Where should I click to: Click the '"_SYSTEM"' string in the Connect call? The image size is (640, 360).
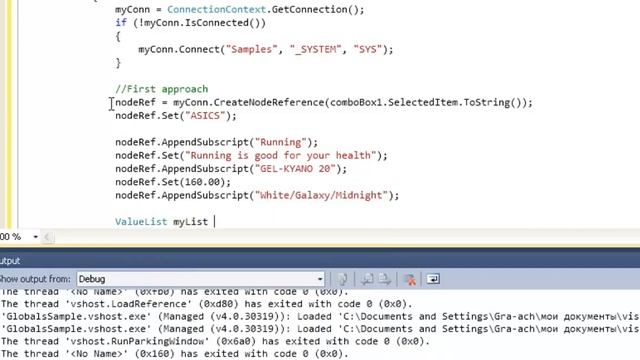pyautogui.click(x=316, y=49)
